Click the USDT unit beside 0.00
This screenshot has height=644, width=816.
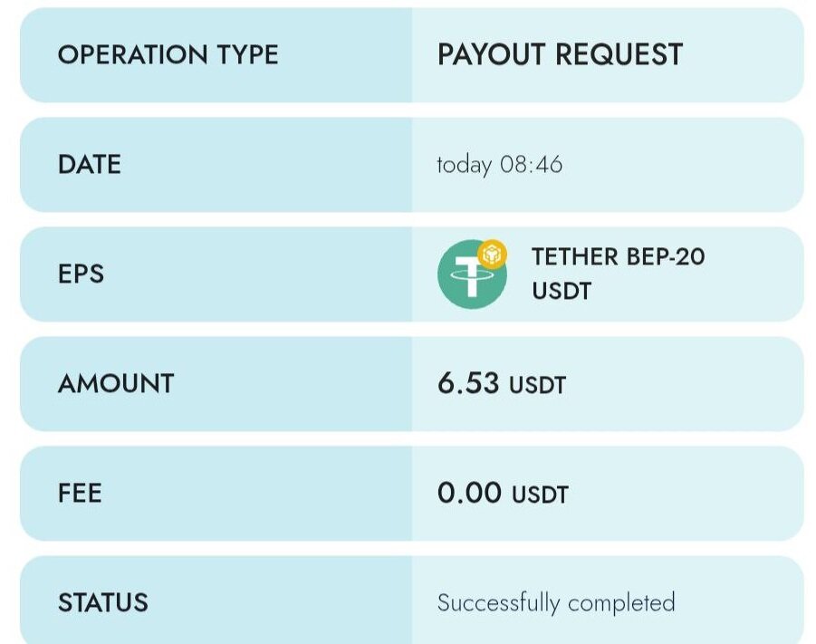[540, 495]
